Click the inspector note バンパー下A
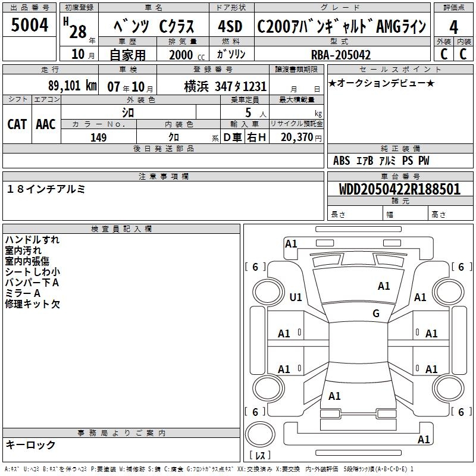The width and height of the screenshot is (476, 476). coord(32,282)
